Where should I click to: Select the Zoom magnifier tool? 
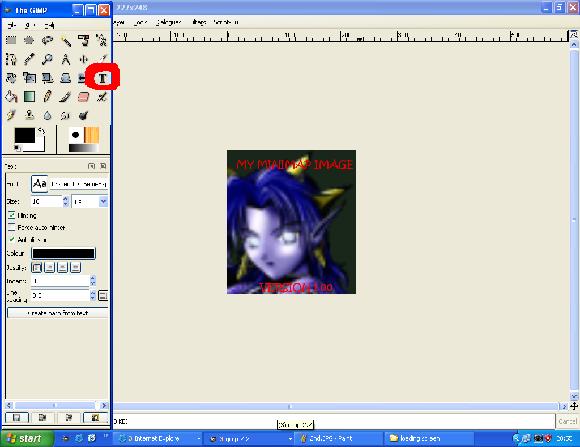(x=47, y=59)
